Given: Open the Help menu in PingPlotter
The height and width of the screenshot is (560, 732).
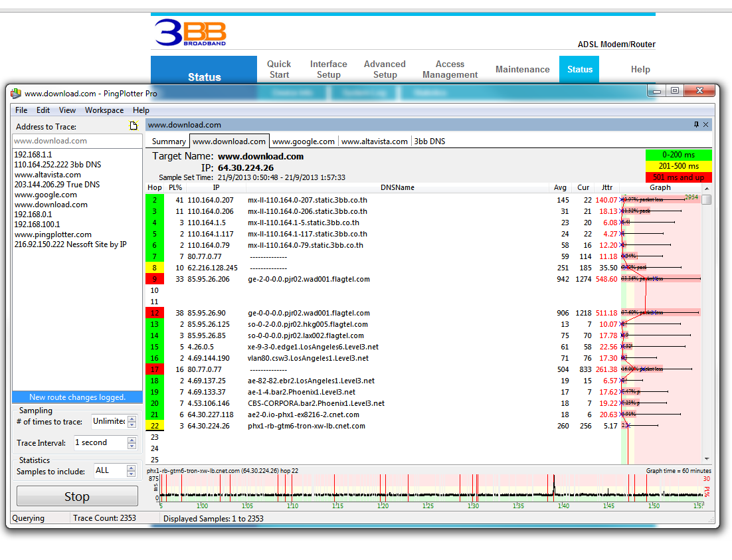Looking at the screenshot, I should click(141, 110).
